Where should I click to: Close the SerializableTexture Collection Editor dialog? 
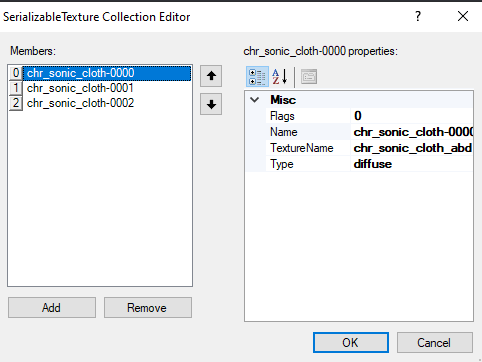coord(463,16)
